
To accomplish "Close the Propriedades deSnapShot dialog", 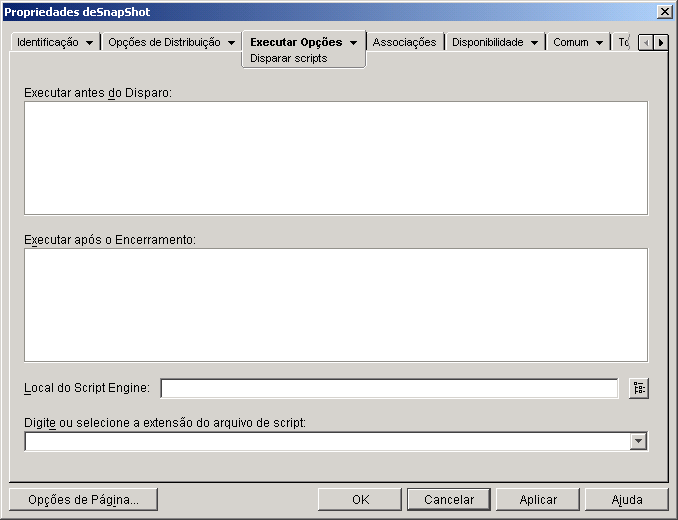I will [x=664, y=12].
